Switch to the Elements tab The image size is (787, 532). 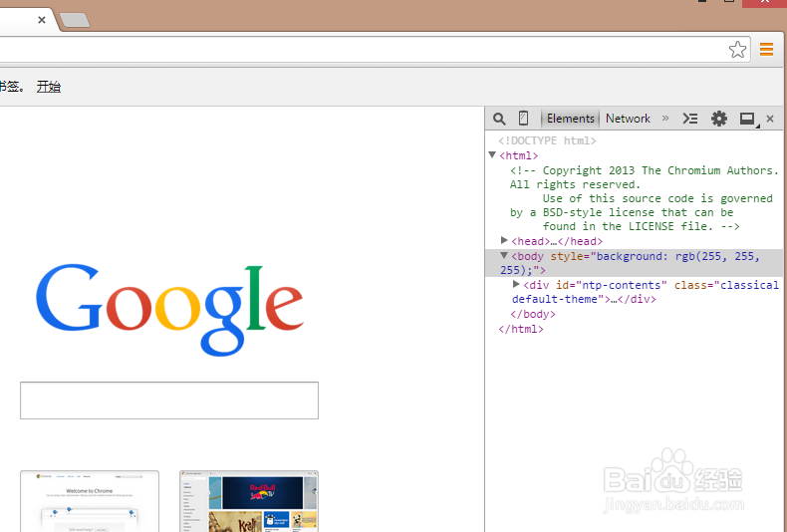[x=570, y=119]
